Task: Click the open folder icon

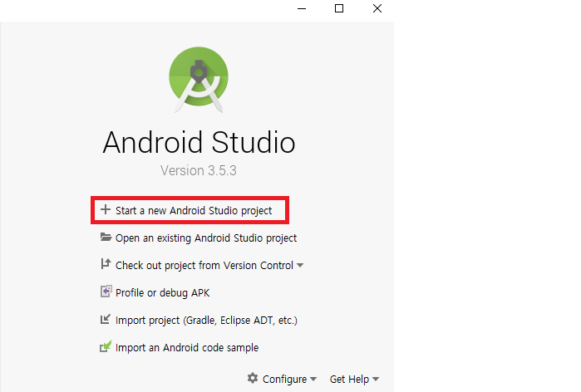Action: tap(106, 237)
